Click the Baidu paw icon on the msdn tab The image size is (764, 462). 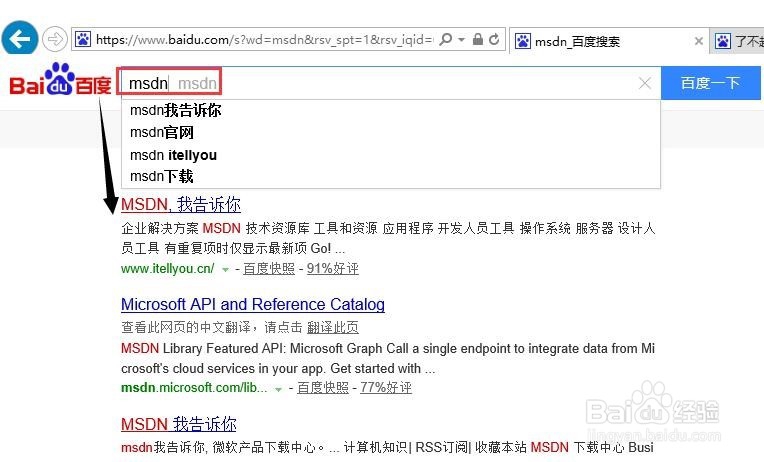(x=523, y=41)
